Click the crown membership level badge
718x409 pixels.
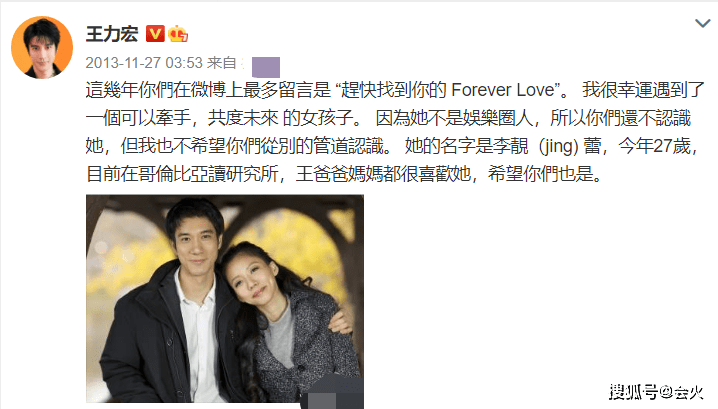[x=178, y=34]
